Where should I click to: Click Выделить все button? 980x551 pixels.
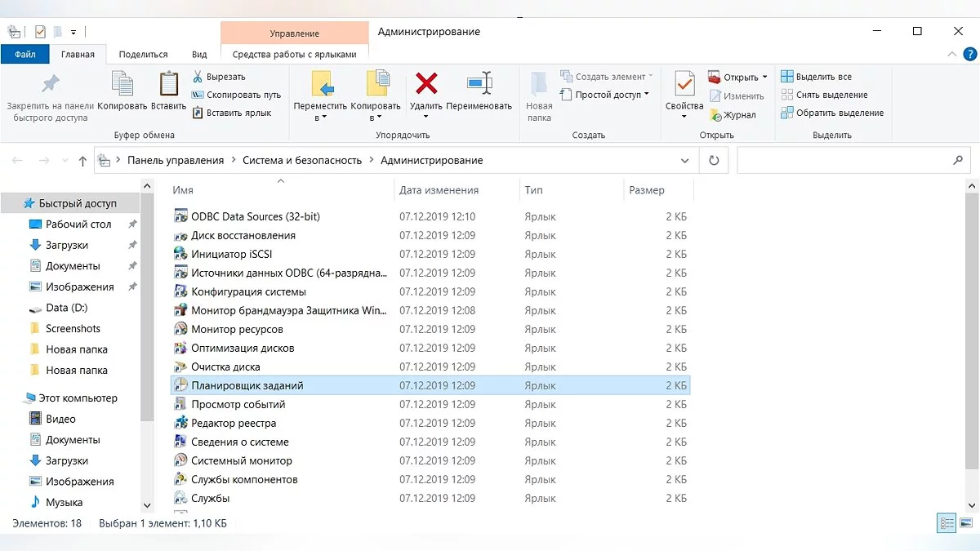pyautogui.click(x=816, y=77)
